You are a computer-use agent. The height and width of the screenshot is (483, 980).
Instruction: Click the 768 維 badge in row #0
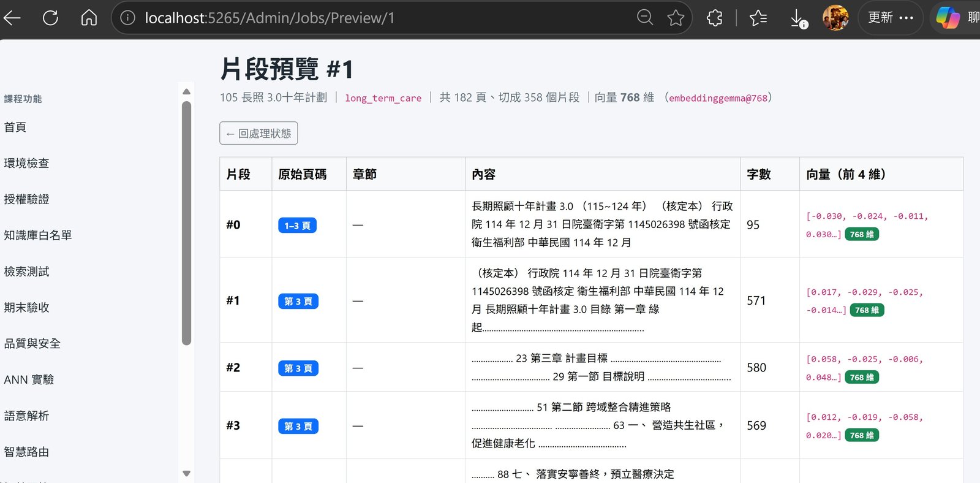(x=862, y=234)
